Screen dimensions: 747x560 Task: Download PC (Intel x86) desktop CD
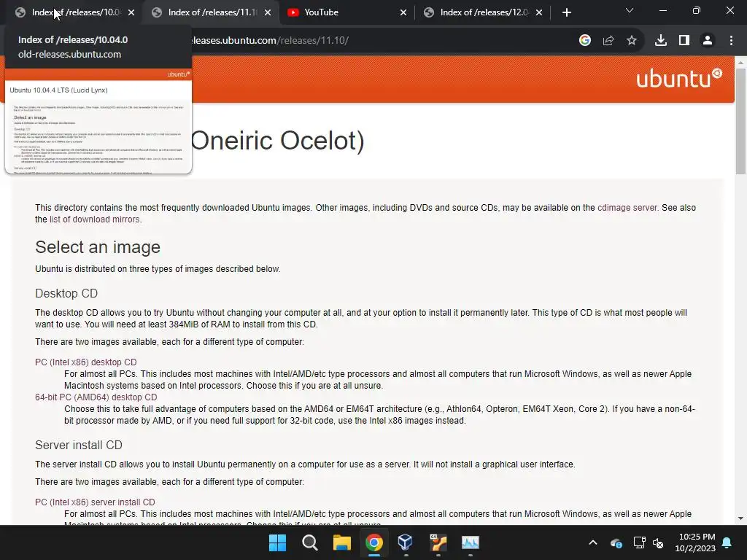pyautogui.click(x=86, y=362)
